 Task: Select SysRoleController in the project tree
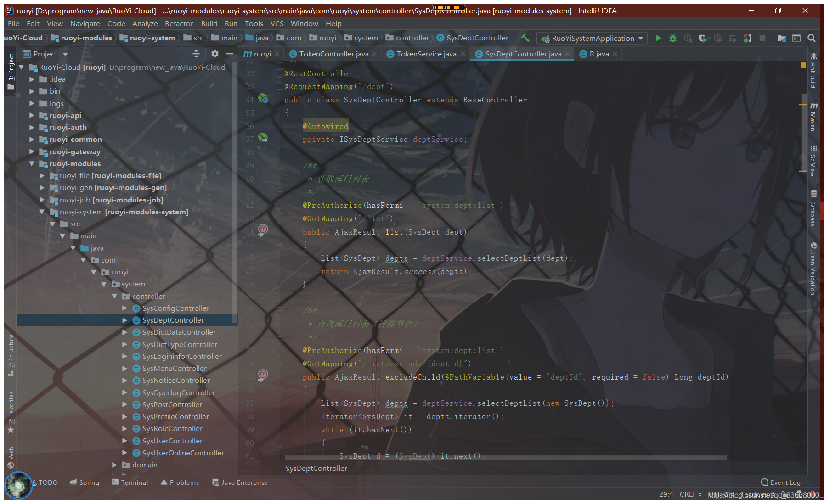click(x=172, y=428)
